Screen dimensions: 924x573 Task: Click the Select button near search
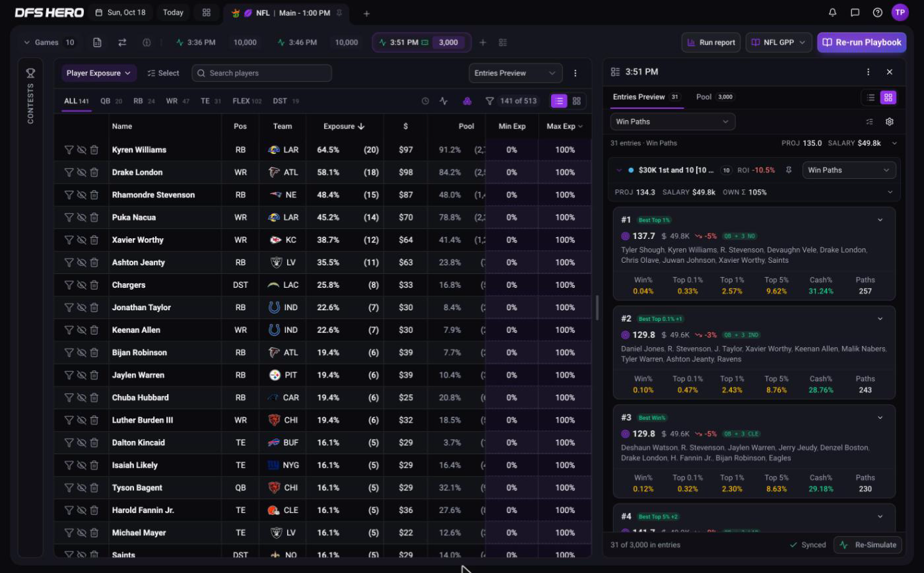tap(163, 73)
